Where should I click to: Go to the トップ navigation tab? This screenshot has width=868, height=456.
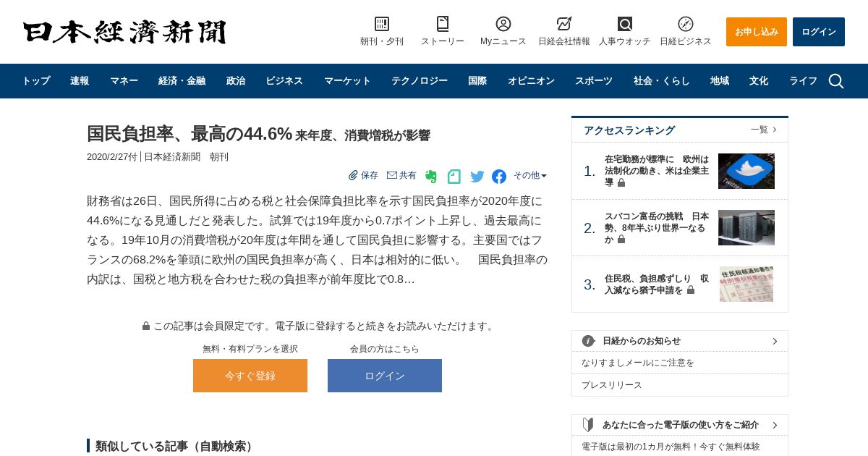pos(36,81)
